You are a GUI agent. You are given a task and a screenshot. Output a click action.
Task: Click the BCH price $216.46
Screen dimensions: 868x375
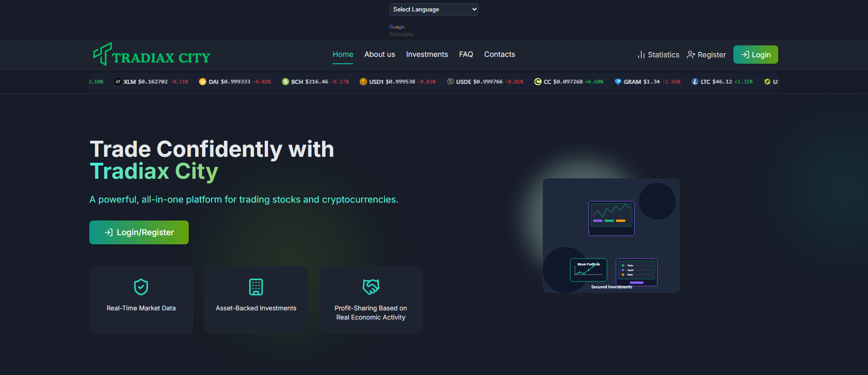click(x=317, y=82)
